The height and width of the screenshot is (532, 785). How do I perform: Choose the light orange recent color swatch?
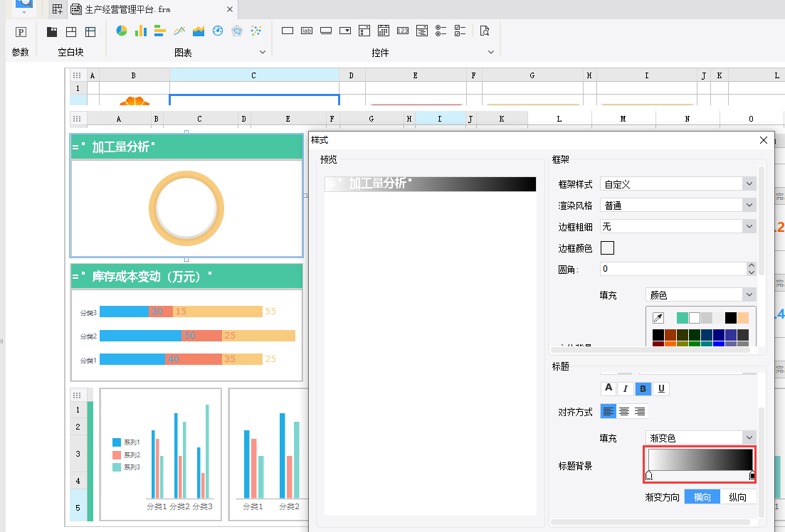tap(743, 318)
